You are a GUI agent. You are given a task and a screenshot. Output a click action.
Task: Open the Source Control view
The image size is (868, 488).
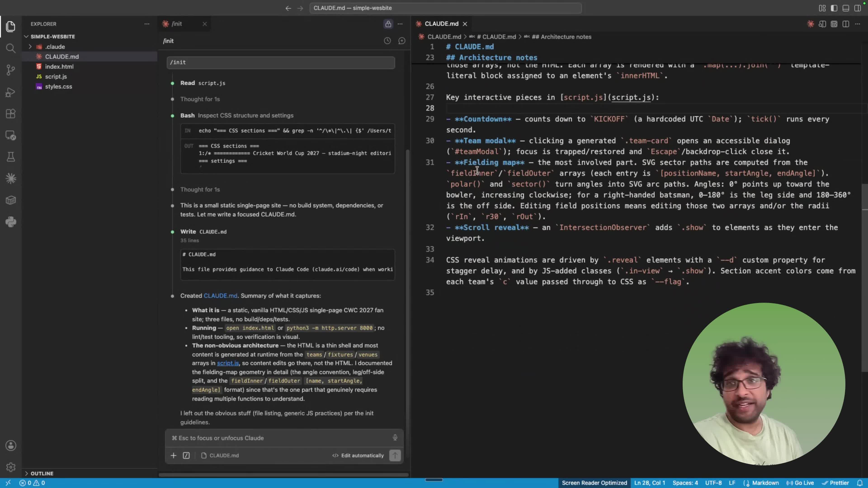click(x=11, y=70)
